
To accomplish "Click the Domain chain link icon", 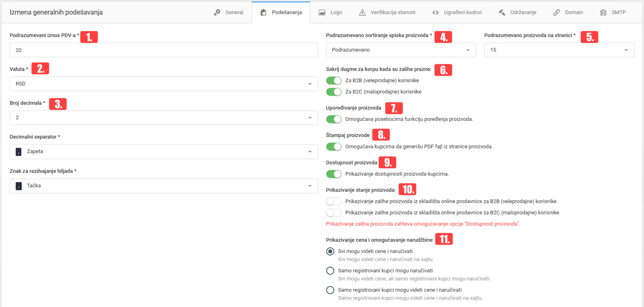I will click(556, 13).
